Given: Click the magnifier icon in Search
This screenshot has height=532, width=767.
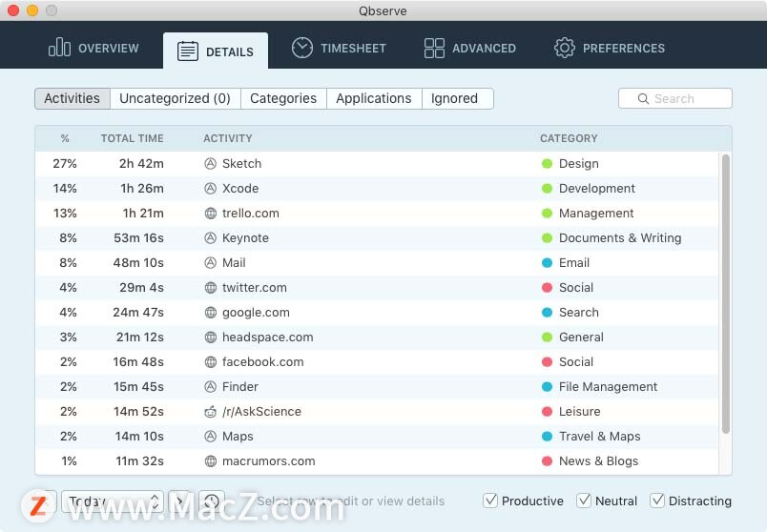Looking at the screenshot, I should click(643, 99).
